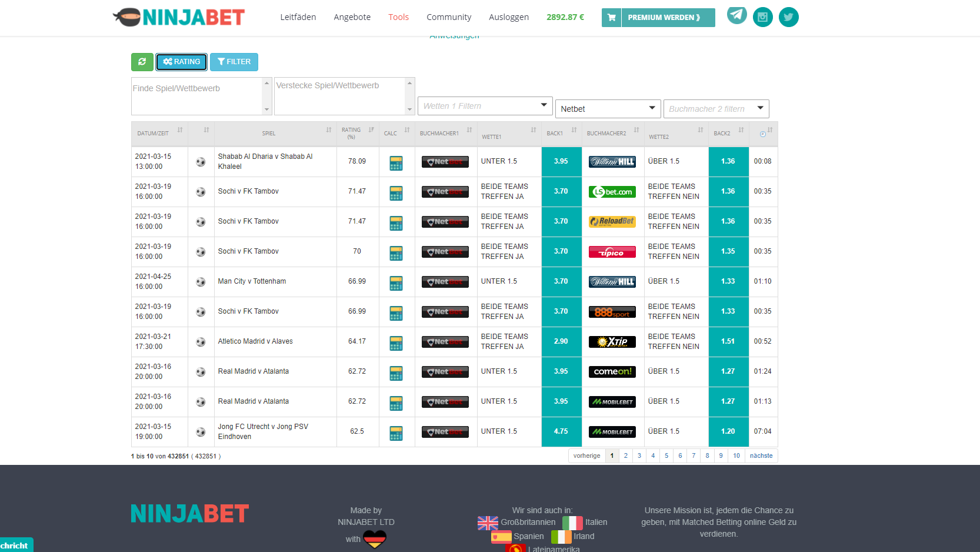
Task: Open the Twitter profile icon
Action: click(x=788, y=17)
